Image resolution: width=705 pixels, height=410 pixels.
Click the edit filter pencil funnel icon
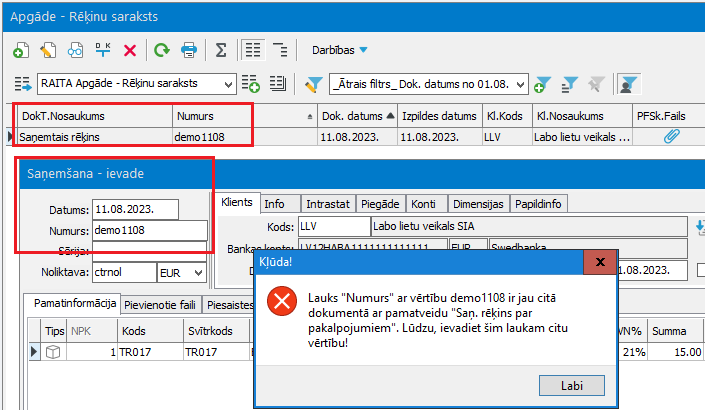[x=313, y=84]
